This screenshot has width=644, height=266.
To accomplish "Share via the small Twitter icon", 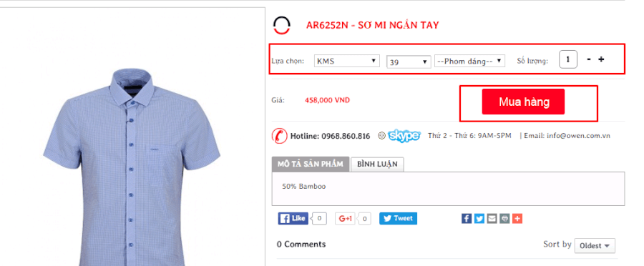I will 479,218.
